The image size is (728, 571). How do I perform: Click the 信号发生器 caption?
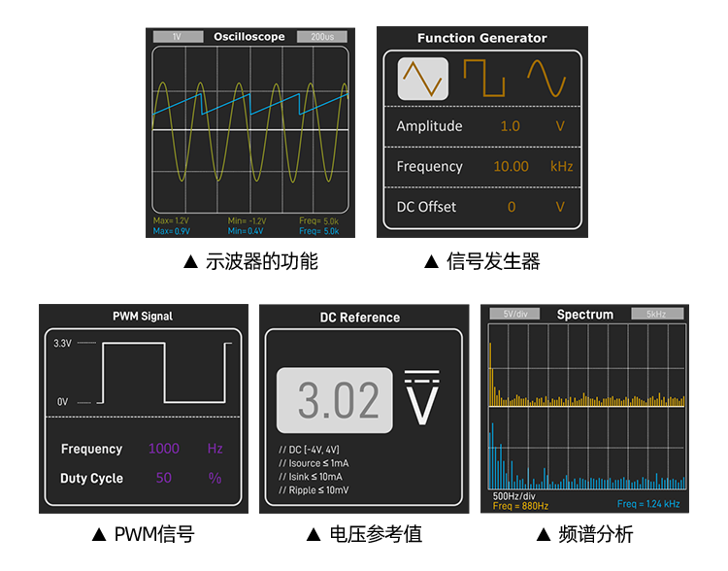(x=493, y=261)
